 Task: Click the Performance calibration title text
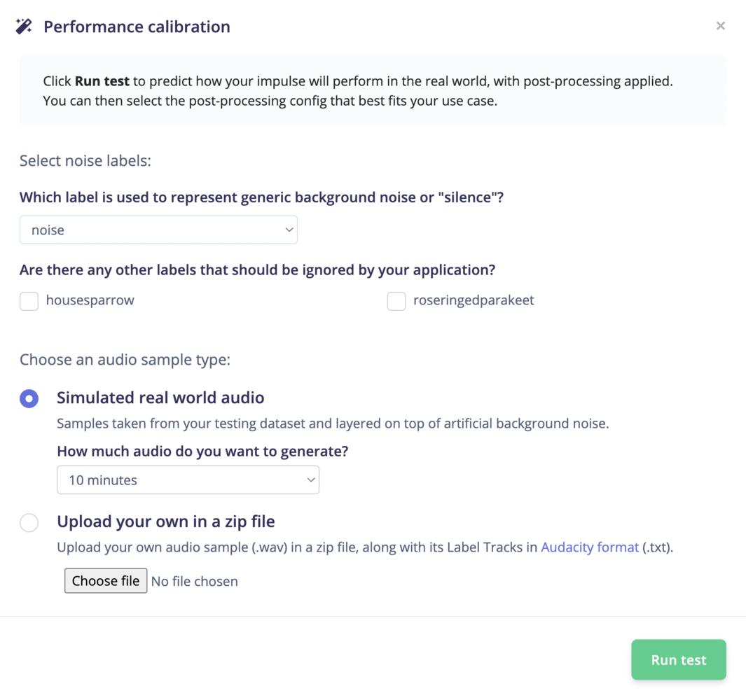137,27
